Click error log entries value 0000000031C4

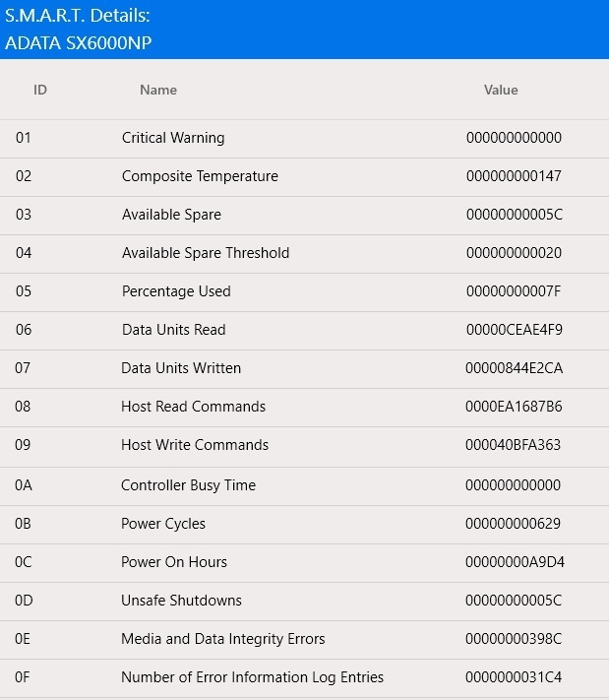514,676
